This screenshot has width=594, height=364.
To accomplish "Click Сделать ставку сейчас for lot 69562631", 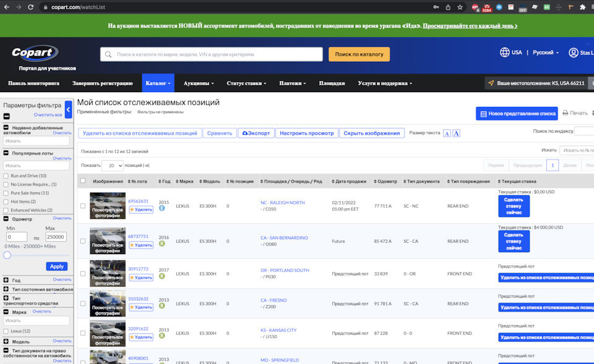I will tap(514, 206).
